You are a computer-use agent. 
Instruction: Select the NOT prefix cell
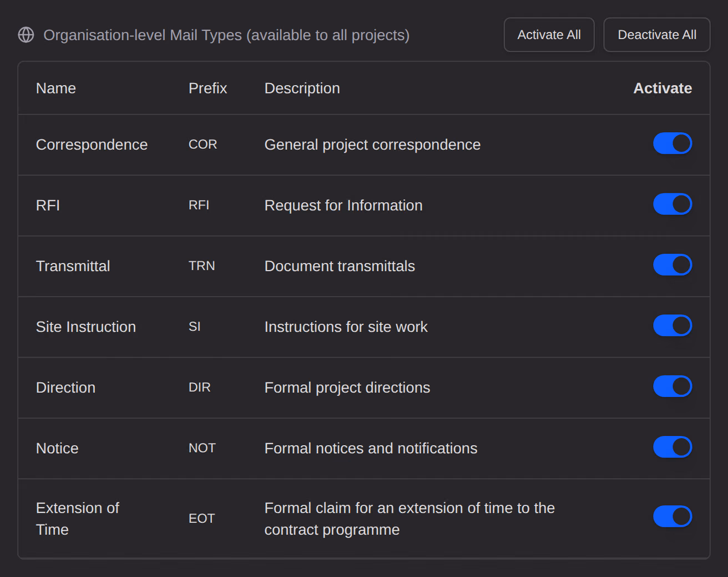click(202, 448)
